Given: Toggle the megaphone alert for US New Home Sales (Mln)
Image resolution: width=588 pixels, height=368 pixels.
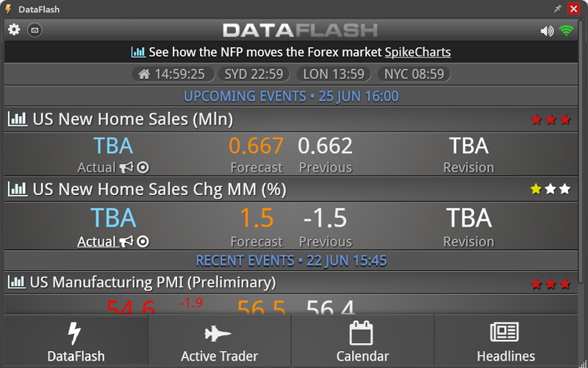Looking at the screenshot, I should click(x=126, y=168).
